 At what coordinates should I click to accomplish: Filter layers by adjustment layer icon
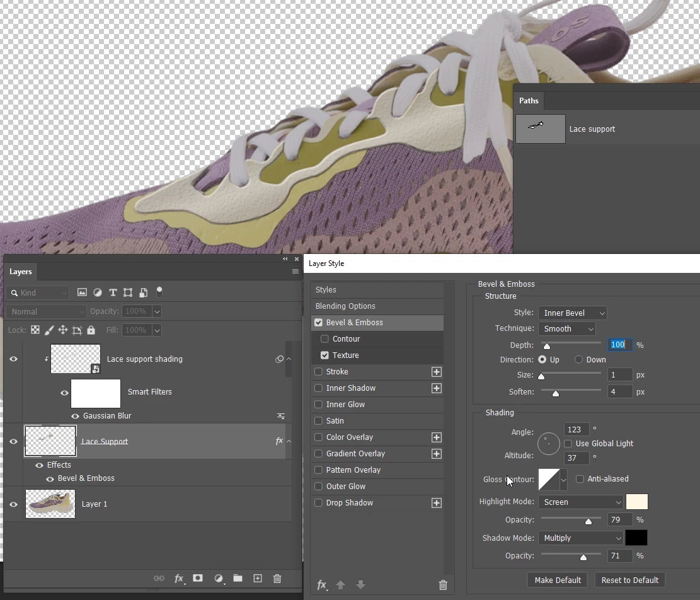pyautogui.click(x=97, y=292)
